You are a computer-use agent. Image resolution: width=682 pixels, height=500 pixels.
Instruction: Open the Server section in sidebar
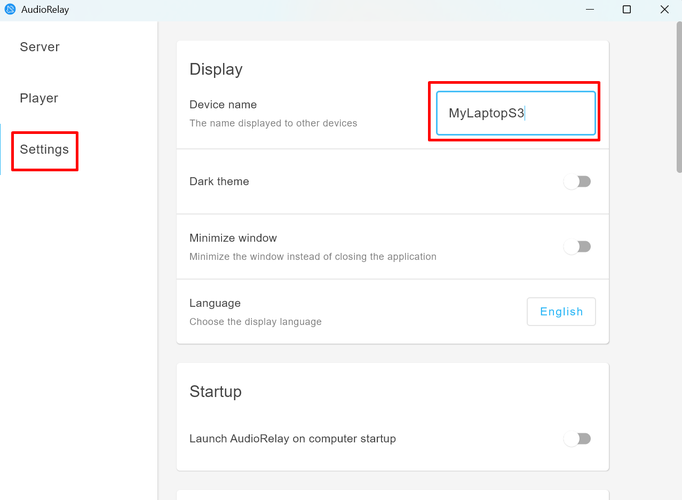(40, 47)
